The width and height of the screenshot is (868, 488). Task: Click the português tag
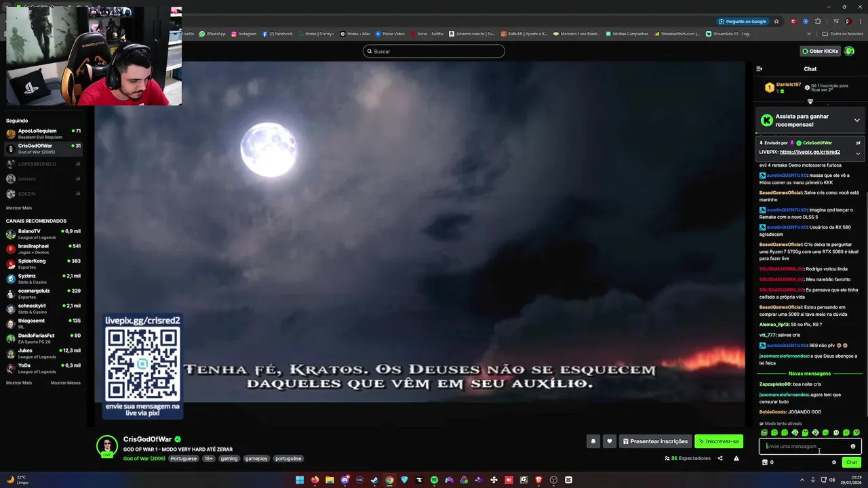click(x=288, y=458)
